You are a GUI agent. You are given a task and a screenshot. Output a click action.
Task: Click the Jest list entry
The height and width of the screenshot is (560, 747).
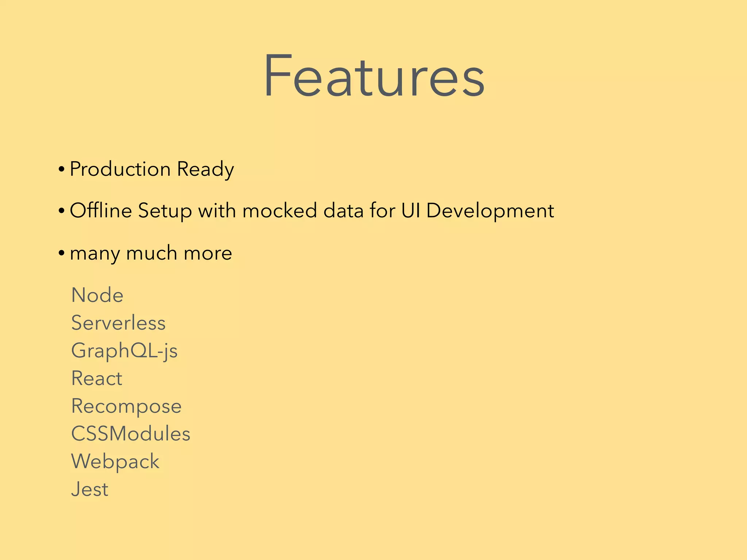click(x=90, y=489)
